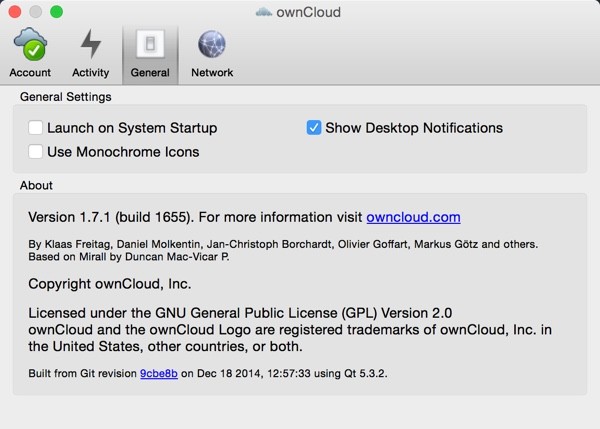Click the 'Version 1.7.1 (build 1655)' text
The image size is (600, 429).
pos(109,217)
